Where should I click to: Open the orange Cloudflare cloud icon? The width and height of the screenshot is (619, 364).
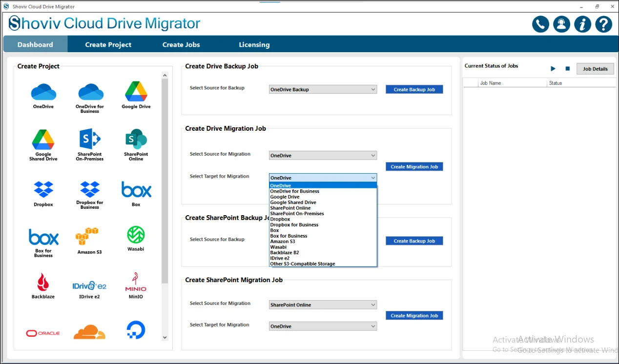click(x=90, y=332)
